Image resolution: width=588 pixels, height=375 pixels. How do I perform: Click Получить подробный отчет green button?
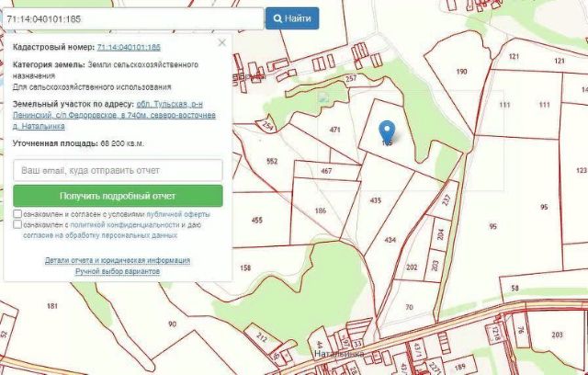119,196
